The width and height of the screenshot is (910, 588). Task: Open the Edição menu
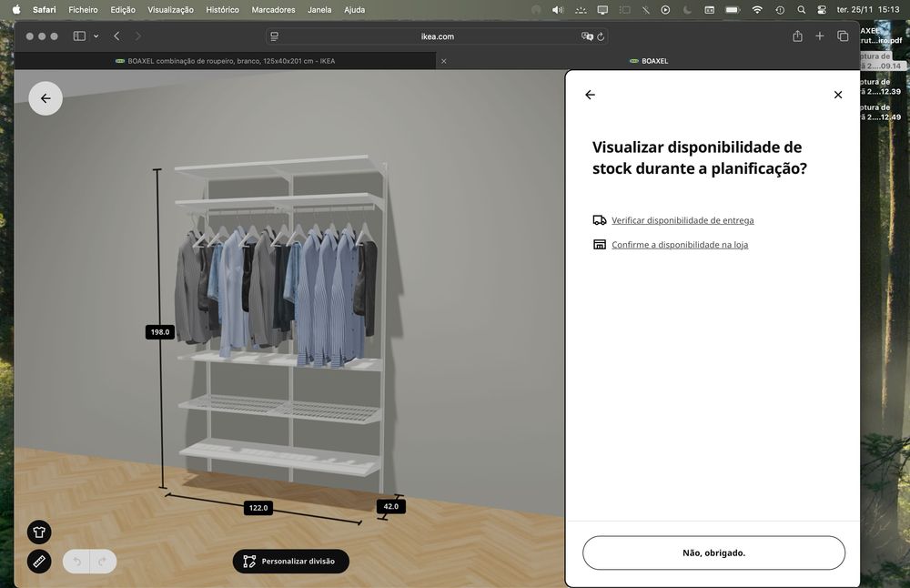(123, 9)
